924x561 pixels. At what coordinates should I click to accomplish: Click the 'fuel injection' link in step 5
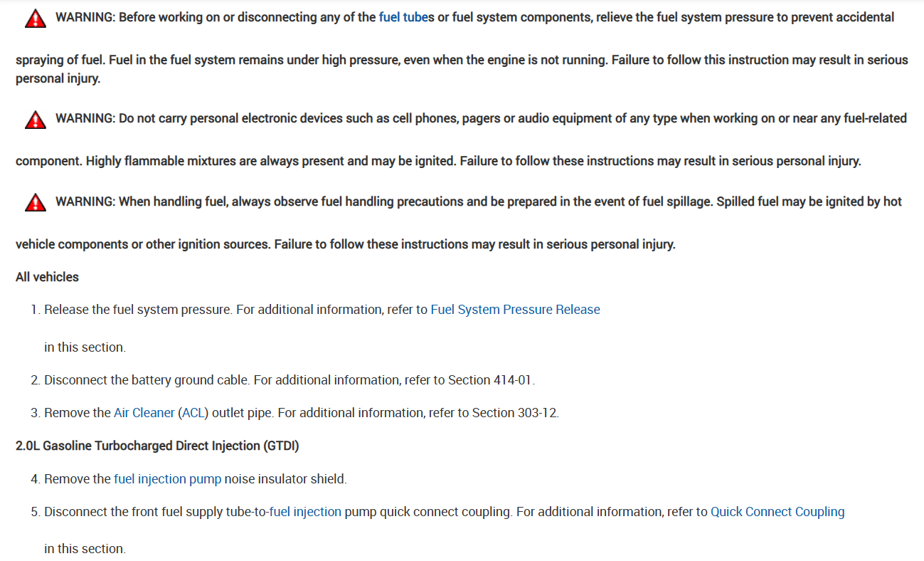pos(305,512)
